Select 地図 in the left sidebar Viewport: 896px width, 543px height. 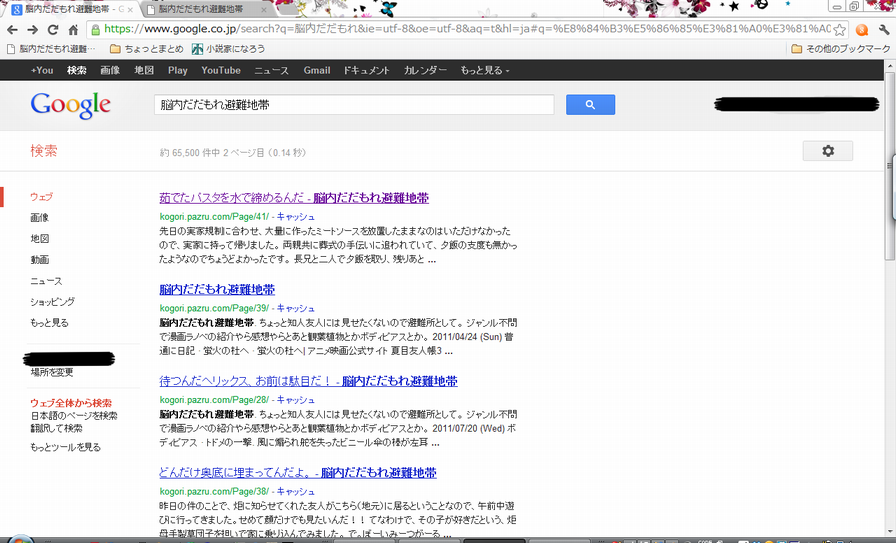39,239
